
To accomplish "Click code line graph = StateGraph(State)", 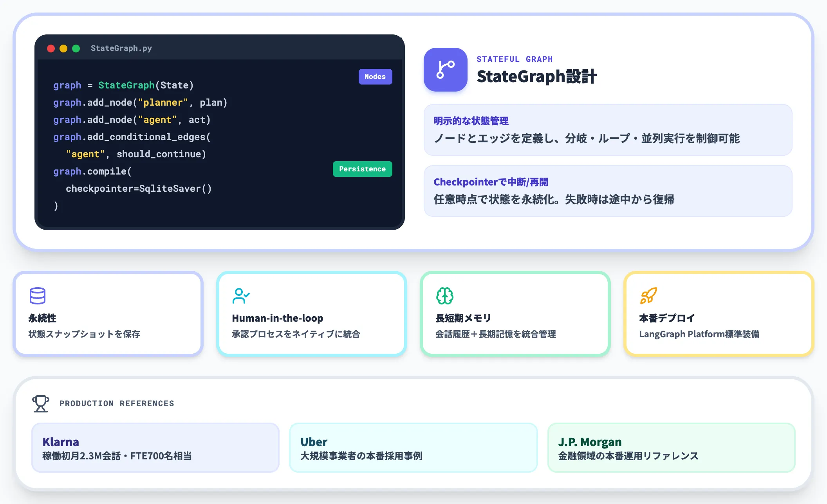I will pyautogui.click(x=123, y=85).
